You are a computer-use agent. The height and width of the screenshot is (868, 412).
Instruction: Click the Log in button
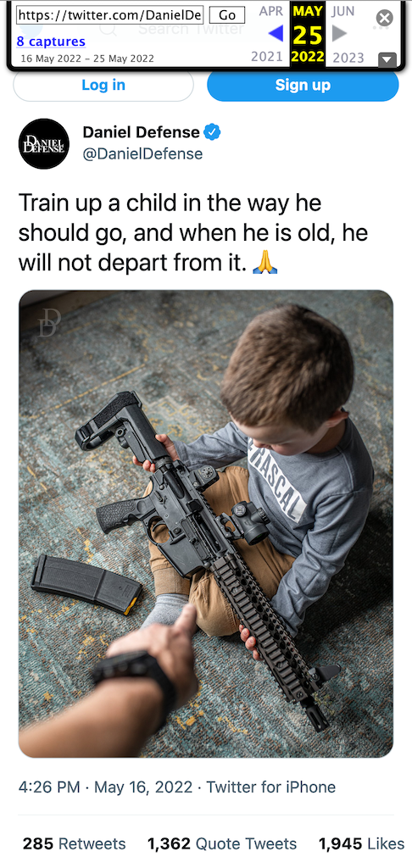click(x=103, y=86)
